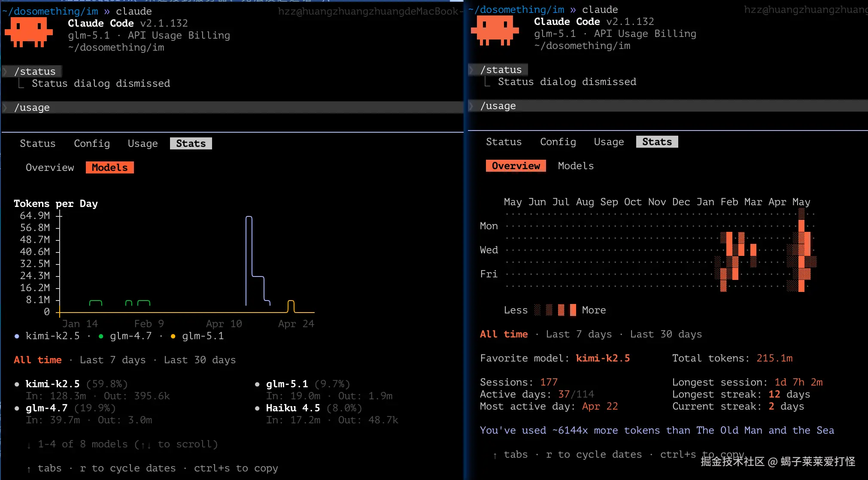The width and height of the screenshot is (868, 480).
Task: Click the "Feb" month label on heatmap
Action: point(729,202)
